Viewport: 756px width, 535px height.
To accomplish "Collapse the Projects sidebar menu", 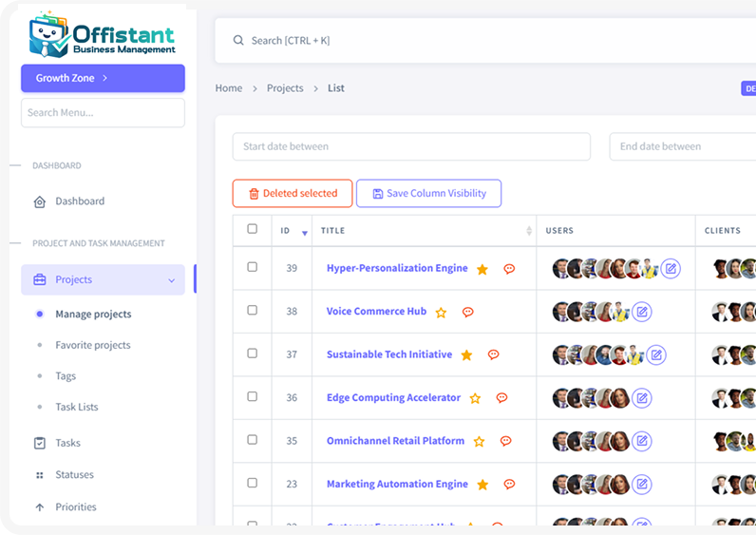I will click(171, 280).
